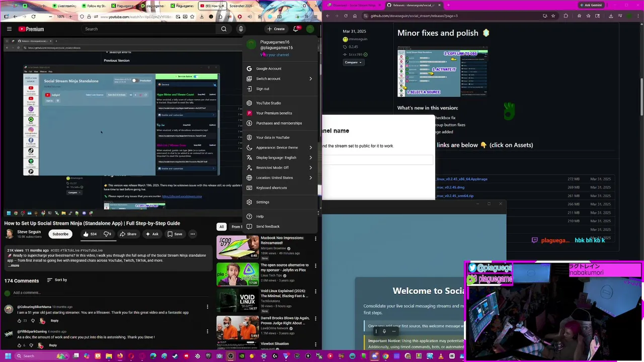
Task: Open the Compare dropdown on GitHub release
Action: [354, 62]
